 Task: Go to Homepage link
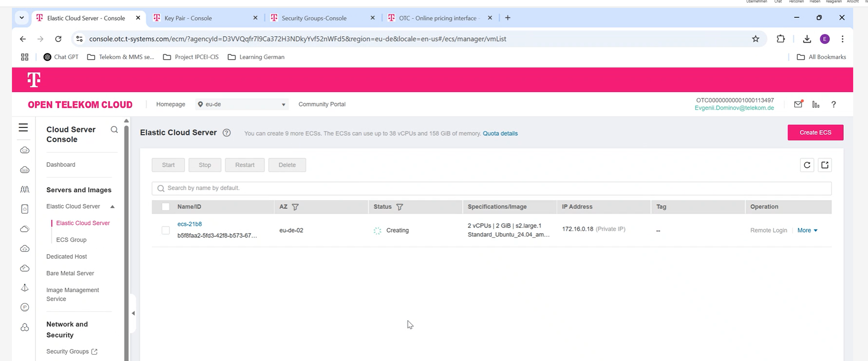pos(171,104)
